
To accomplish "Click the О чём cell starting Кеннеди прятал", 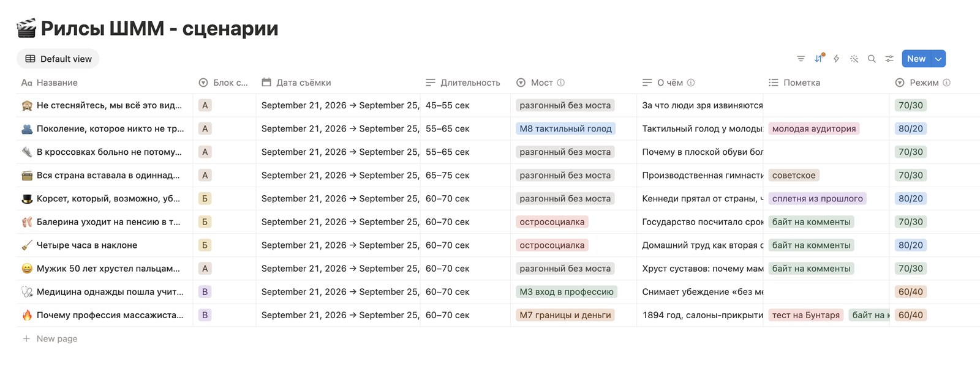I will click(700, 198).
